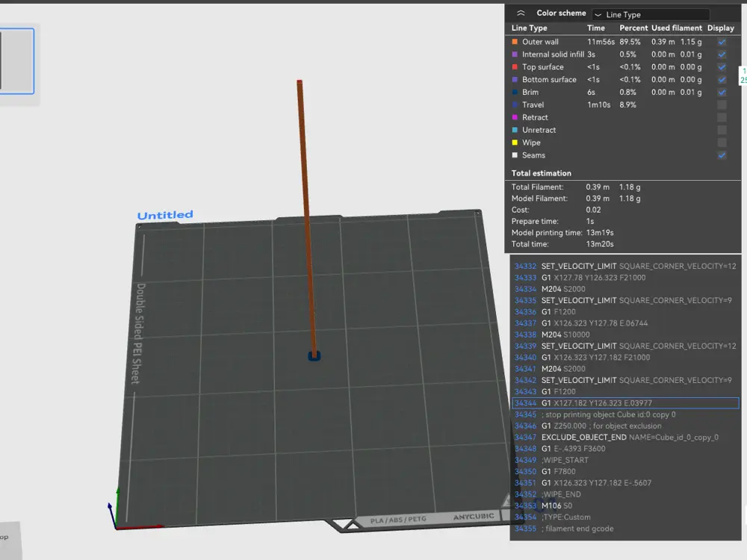
Task: Click the Used filament column header
Action: [677, 28]
